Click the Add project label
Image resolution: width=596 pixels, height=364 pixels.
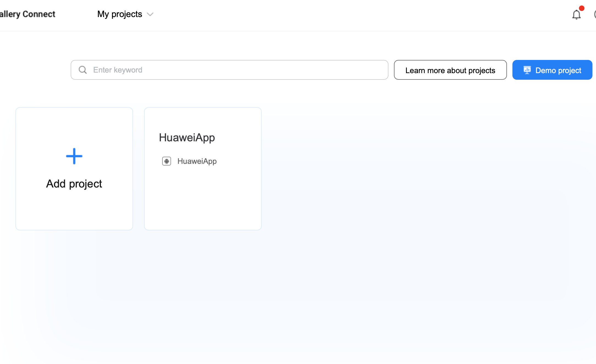pyautogui.click(x=74, y=184)
